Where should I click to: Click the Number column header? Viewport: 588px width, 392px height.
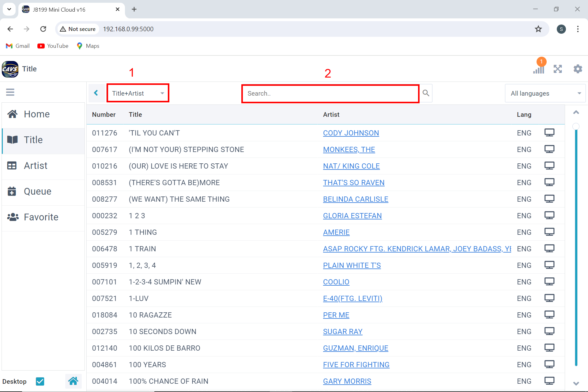coord(104,115)
